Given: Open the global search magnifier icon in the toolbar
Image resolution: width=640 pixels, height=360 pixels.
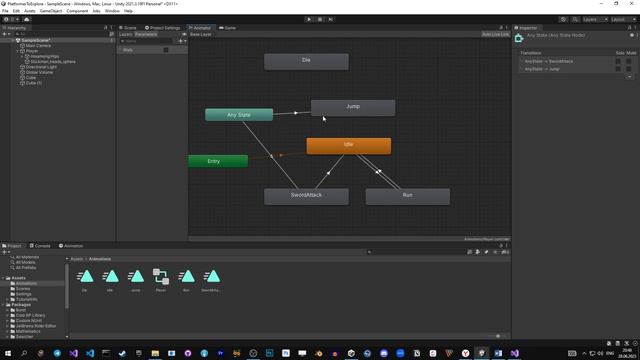Looking at the screenshot, I should tap(575, 19).
